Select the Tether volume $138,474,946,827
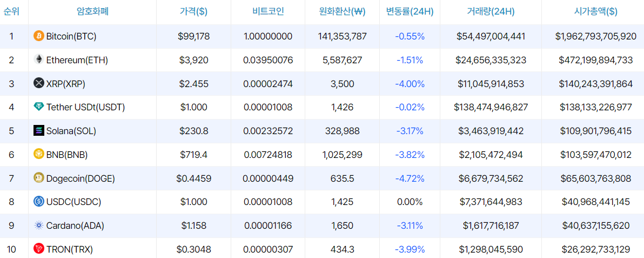 (x=491, y=108)
